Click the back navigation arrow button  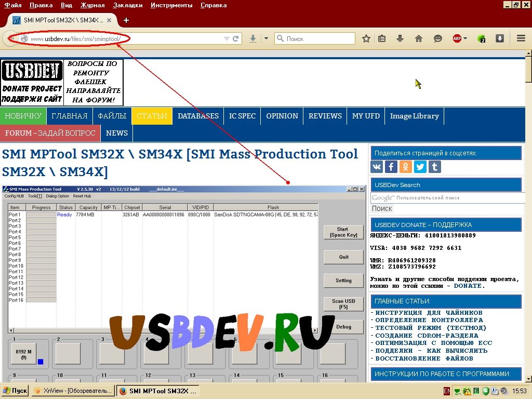coord(10,38)
